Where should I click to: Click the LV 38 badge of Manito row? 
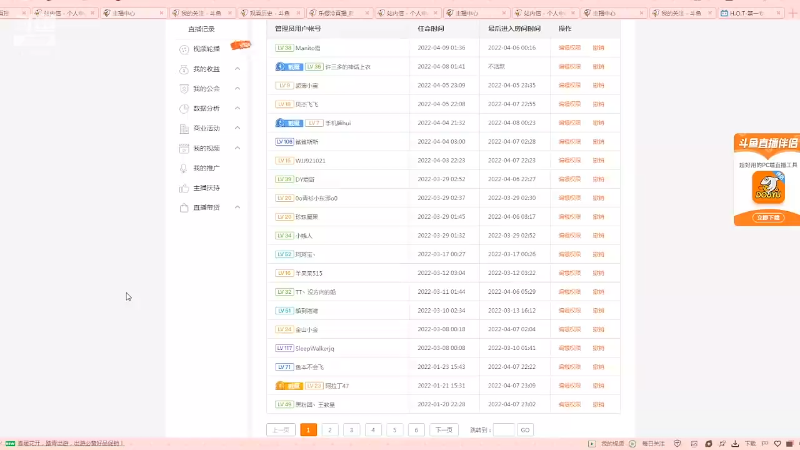coord(284,48)
